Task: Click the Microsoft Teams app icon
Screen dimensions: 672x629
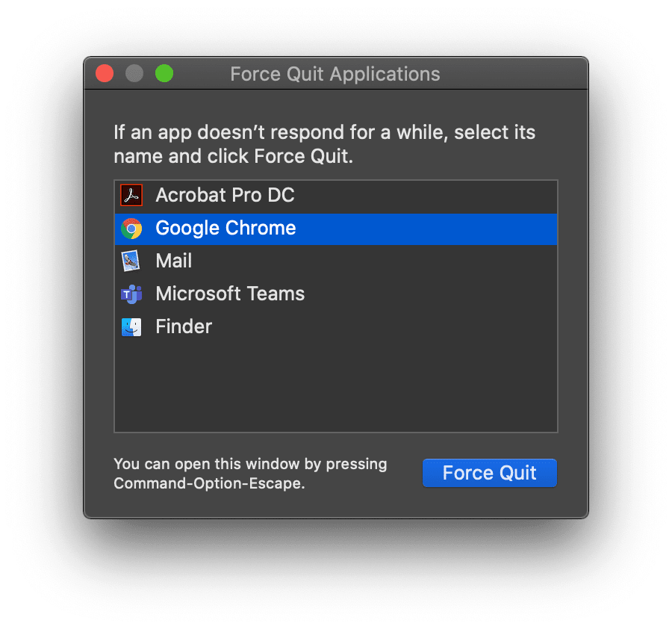Action: pos(131,294)
